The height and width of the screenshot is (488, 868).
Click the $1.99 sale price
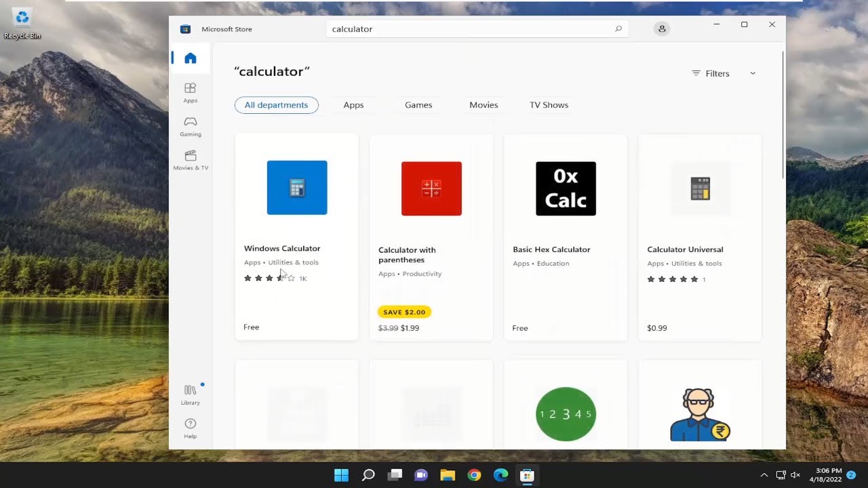(x=410, y=328)
